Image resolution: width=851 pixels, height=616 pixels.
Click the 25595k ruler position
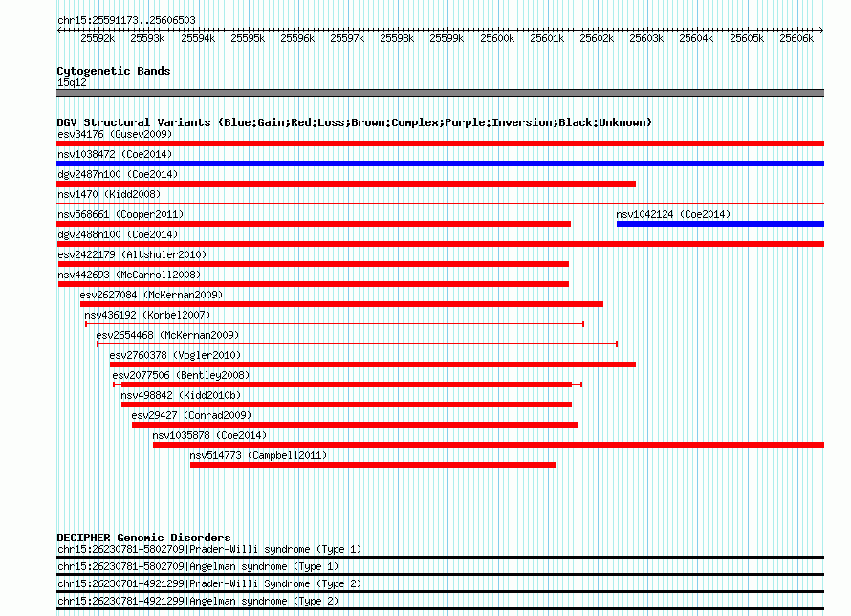[248, 38]
